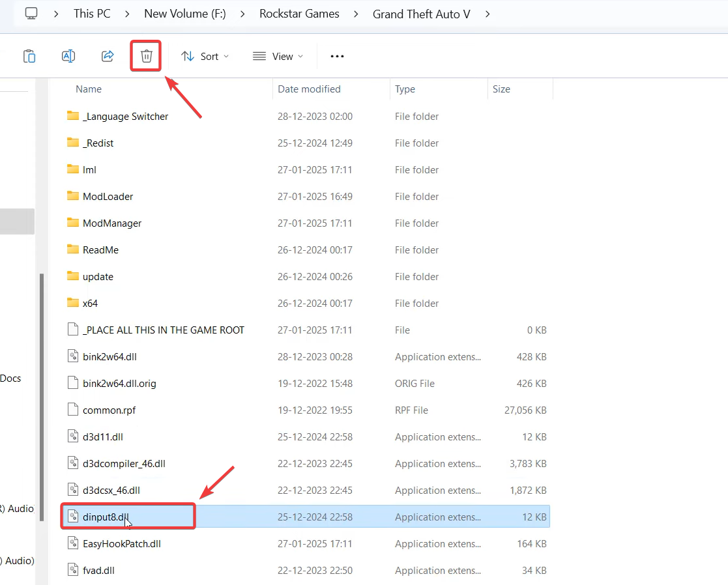The image size is (728, 585).
Task: Click the RPF File type cell
Action: point(411,410)
